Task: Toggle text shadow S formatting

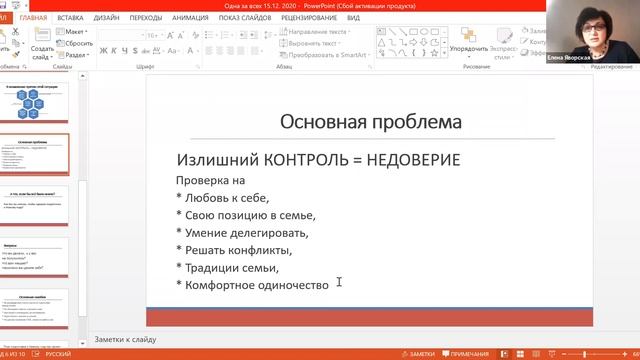Action: point(135,51)
